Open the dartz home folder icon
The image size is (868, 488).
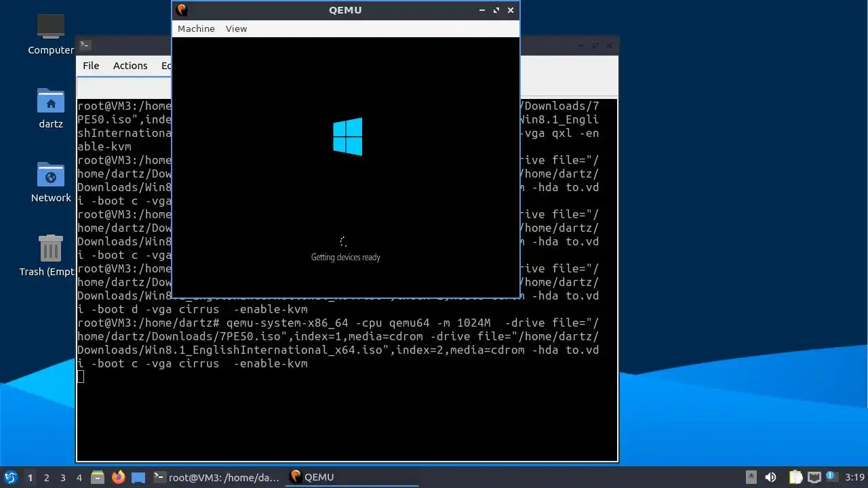coord(51,108)
